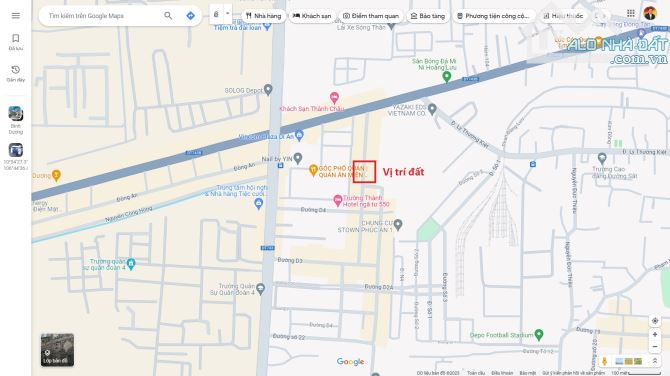The height and width of the screenshot is (376, 670).
Task: Expand the imagery strip with the double chevron
Action: pyautogui.click(x=655, y=361)
